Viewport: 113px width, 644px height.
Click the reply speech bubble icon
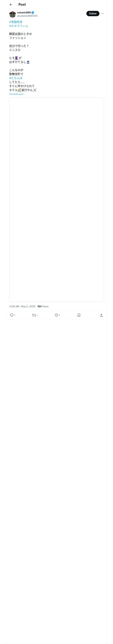coord(12,315)
